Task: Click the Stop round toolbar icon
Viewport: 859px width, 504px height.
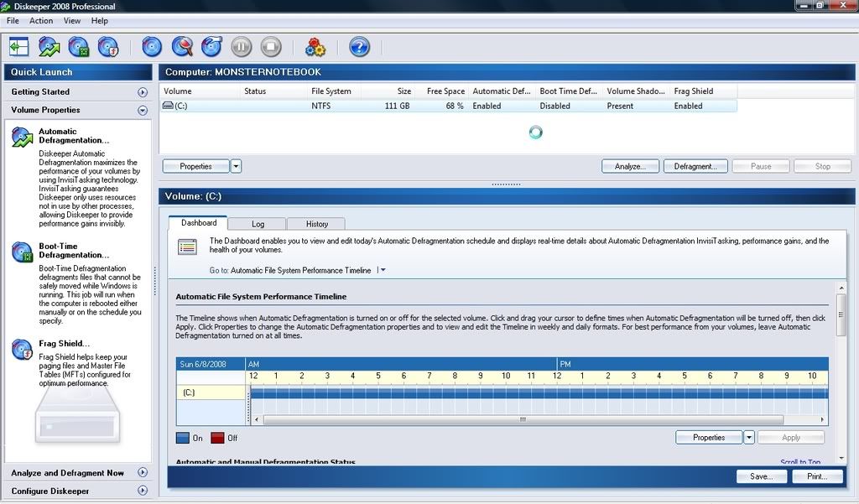Action: tap(271, 47)
